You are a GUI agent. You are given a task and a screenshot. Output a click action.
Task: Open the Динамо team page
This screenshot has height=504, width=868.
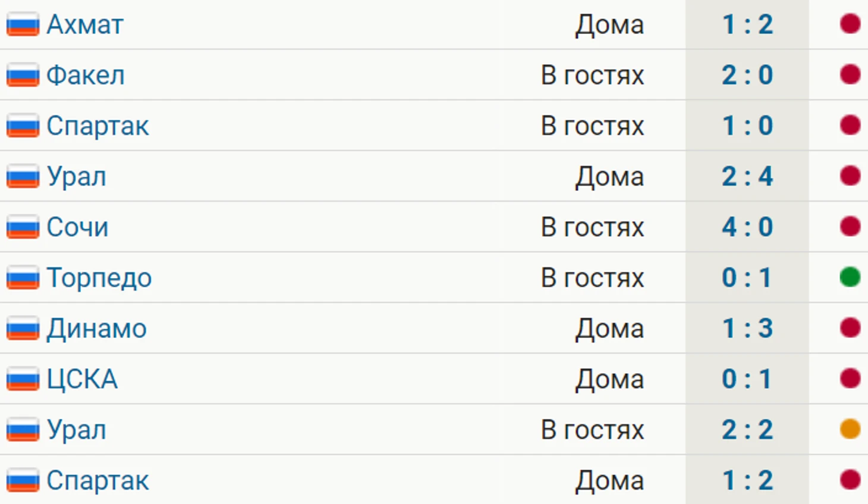coord(97,328)
